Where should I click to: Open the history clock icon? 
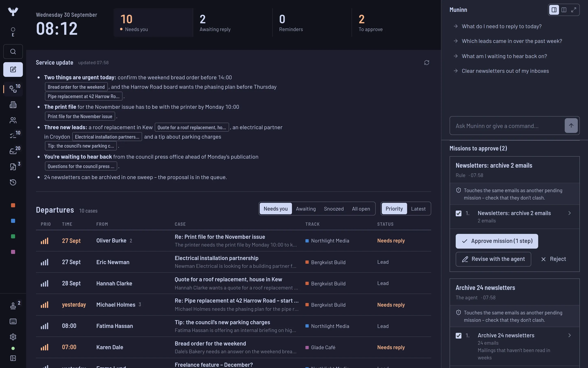[13, 182]
